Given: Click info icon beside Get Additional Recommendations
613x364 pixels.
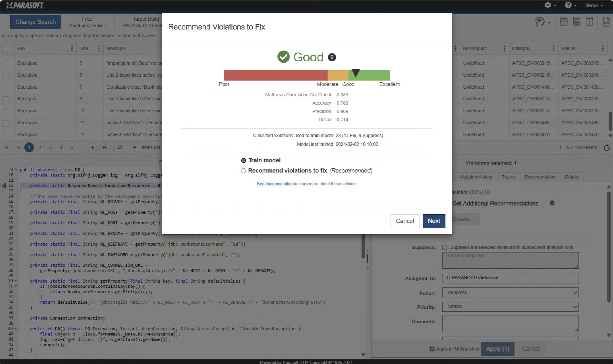Looking at the screenshot, I should [x=552, y=203].
